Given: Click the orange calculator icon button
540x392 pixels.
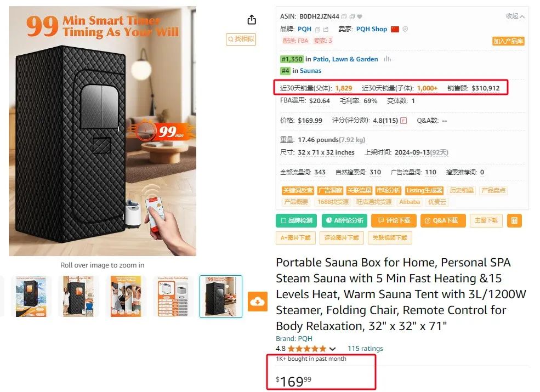Looking at the screenshot, I should coord(514,220).
